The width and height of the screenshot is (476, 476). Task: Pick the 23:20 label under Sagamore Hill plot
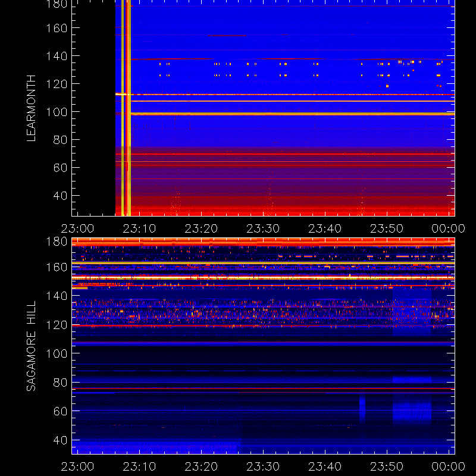click(201, 466)
